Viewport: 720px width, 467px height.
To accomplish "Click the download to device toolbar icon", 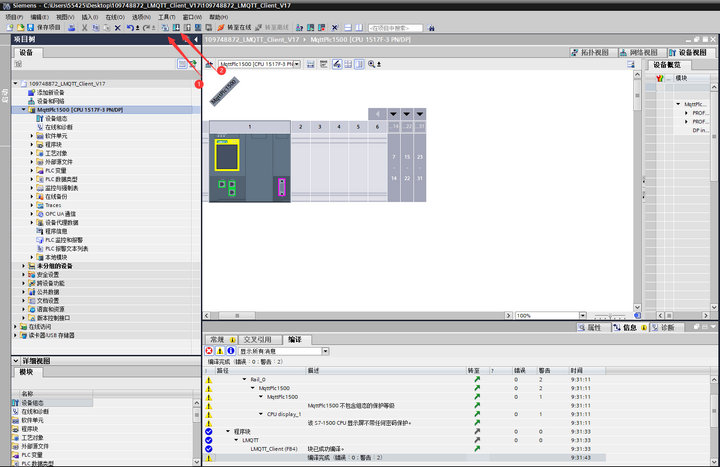I will 175,27.
